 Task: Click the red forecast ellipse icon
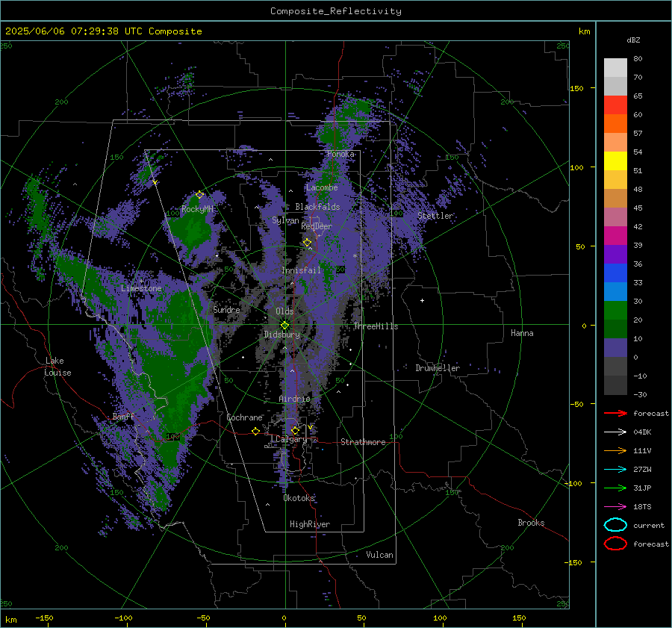pyautogui.click(x=615, y=544)
